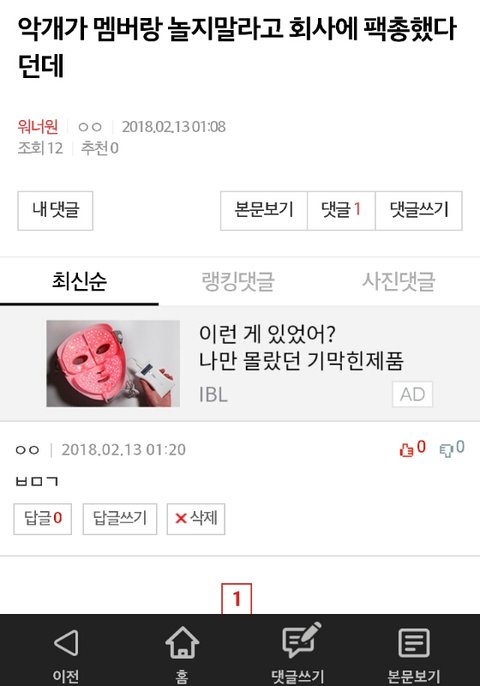480x686 pixels.
Task: Click the top 본문보기 button
Action: (x=264, y=210)
